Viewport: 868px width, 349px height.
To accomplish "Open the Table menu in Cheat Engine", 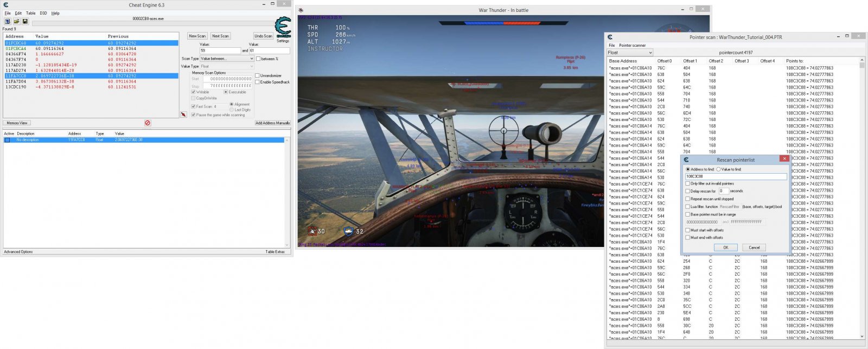I will pos(31,13).
